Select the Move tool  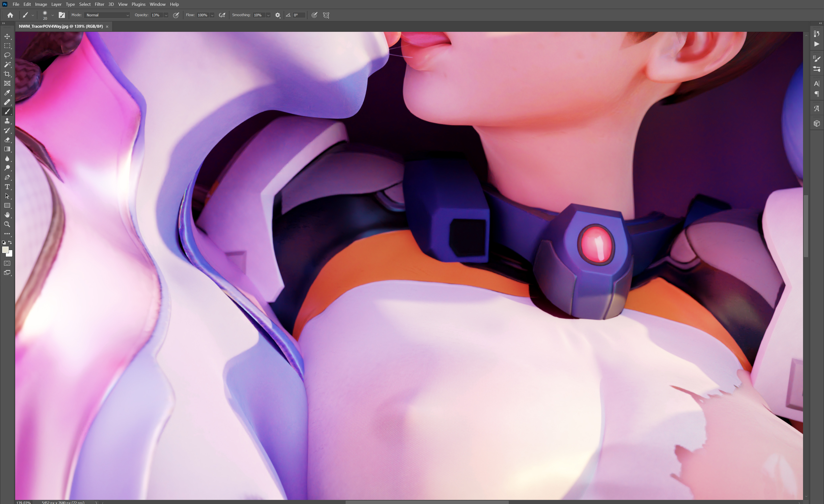coord(7,36)
